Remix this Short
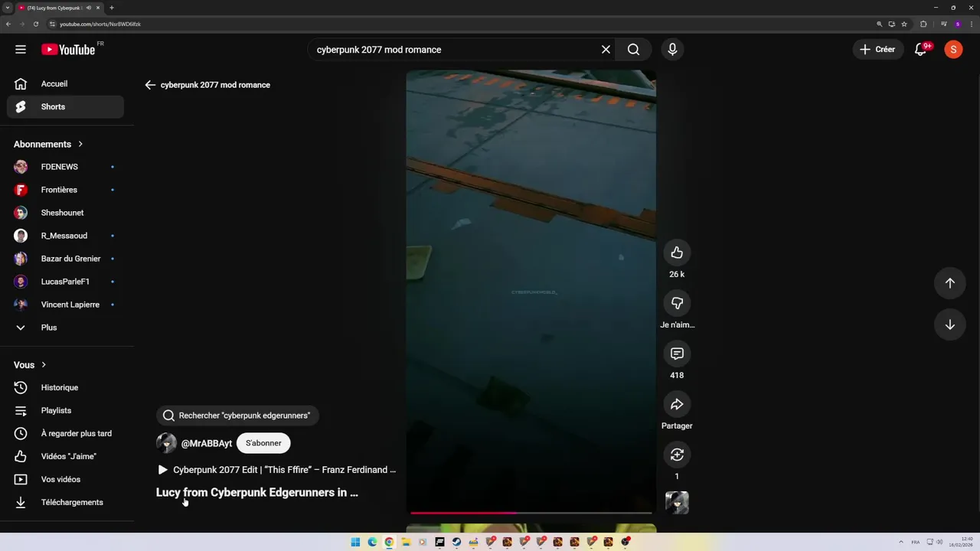Screen dimensions: 980x551 coord(677,455)
